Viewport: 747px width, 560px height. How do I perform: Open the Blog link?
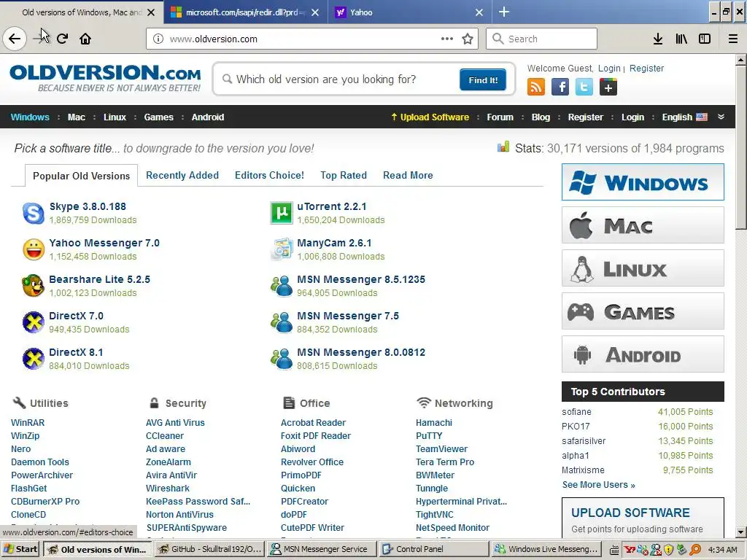[541, 117]
